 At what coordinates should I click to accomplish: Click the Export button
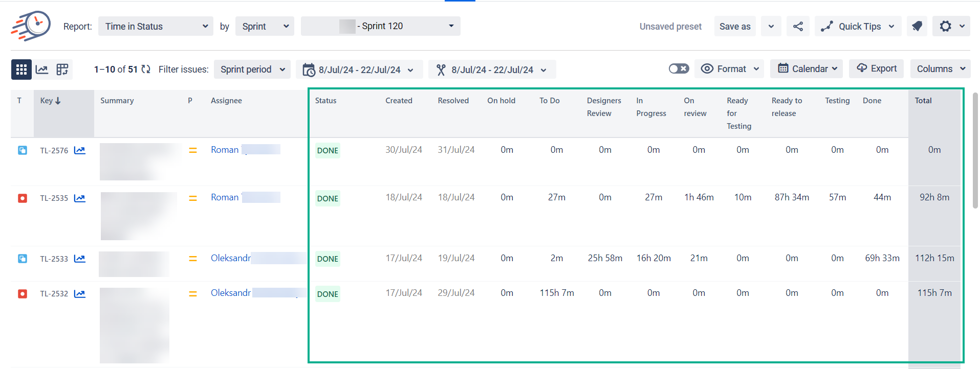pyautogui.click(x=877, y=68)
